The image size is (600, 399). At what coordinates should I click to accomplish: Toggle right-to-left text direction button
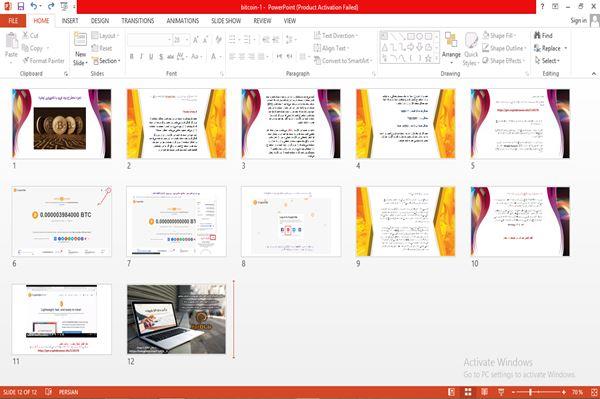[290, 57]
